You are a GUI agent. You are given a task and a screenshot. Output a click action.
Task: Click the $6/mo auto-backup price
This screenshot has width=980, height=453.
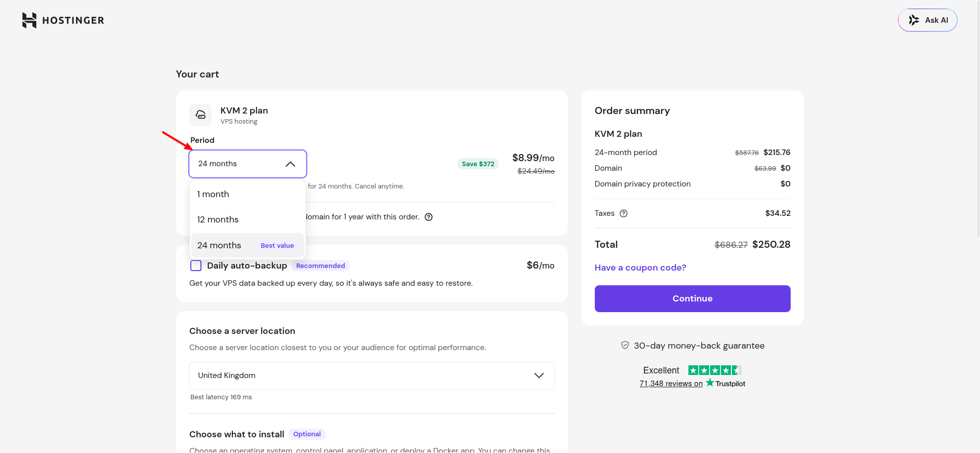(x=541, y=266)
